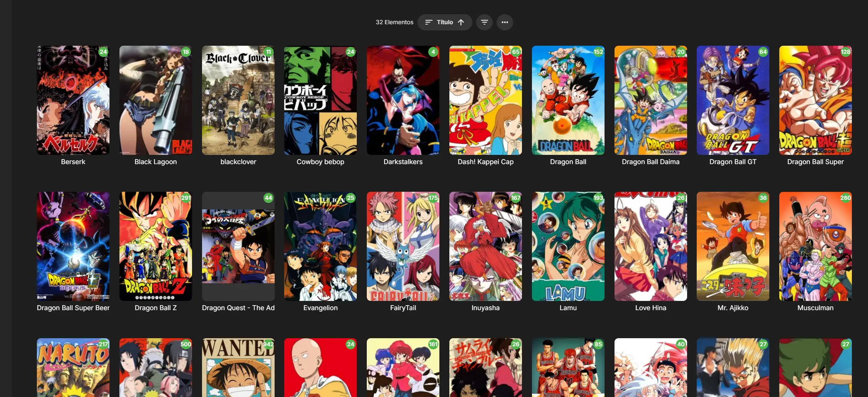Click the 942 badge on WANTED poster
Image resolution: width=868 pixels, height=397 pixels.
pyautogui.click(x=268, y=344)
